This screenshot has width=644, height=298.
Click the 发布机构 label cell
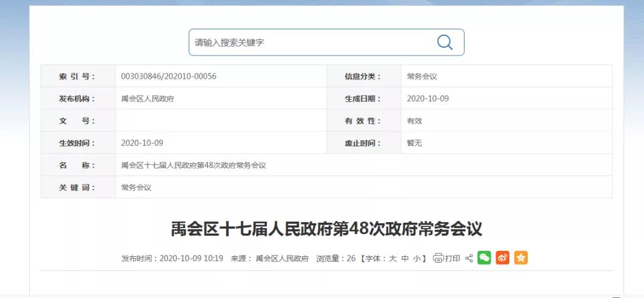point(78,99)
